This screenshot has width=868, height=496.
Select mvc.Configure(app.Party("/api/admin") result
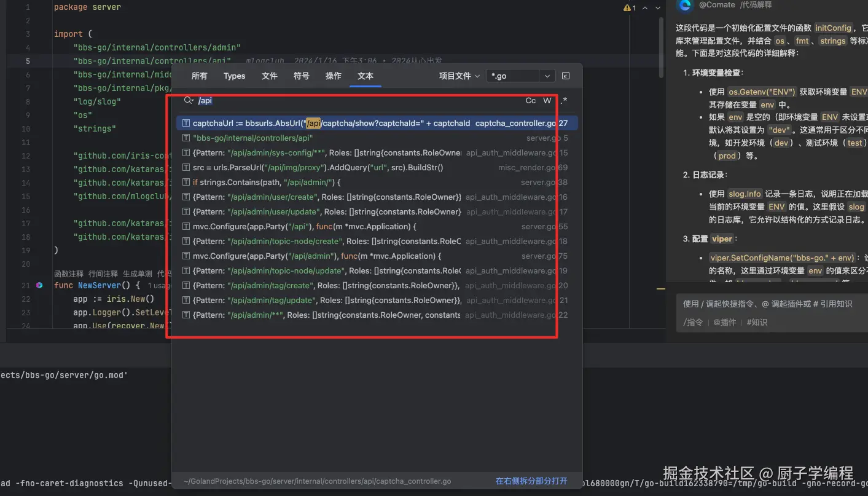point(377,256)
